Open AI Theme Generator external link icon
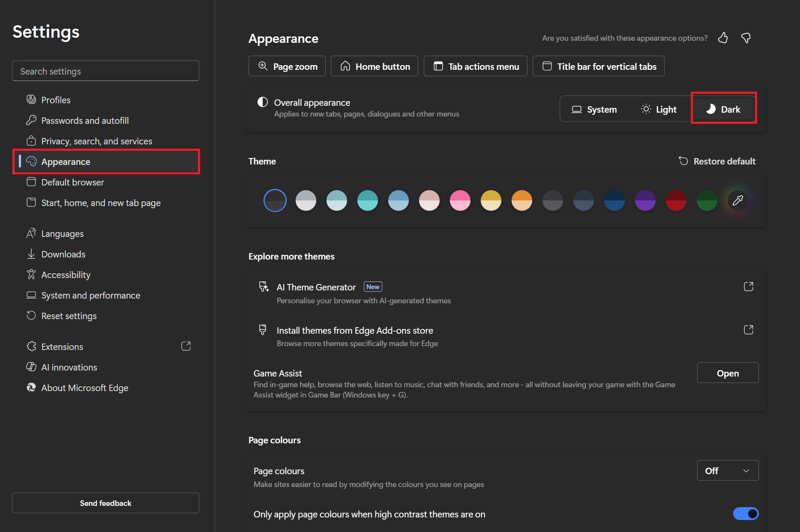Screen dimensions: 800x532 click(x=748, y=287)
